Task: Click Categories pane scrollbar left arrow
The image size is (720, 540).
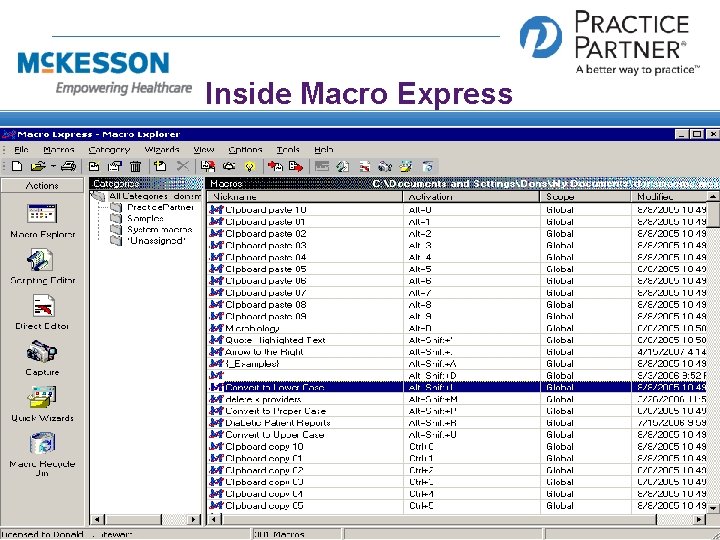Action: pos(97,519)
